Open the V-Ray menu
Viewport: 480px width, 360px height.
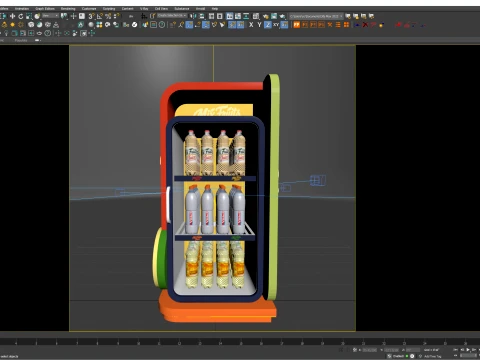144,8
